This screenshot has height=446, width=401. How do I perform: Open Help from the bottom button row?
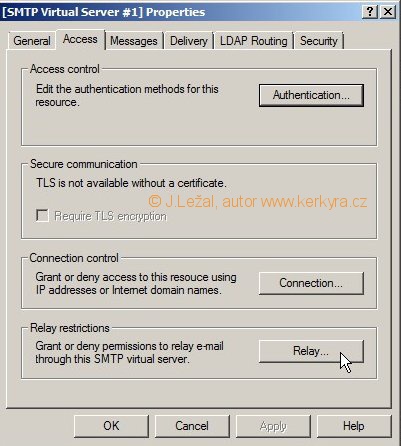point(354,426)
